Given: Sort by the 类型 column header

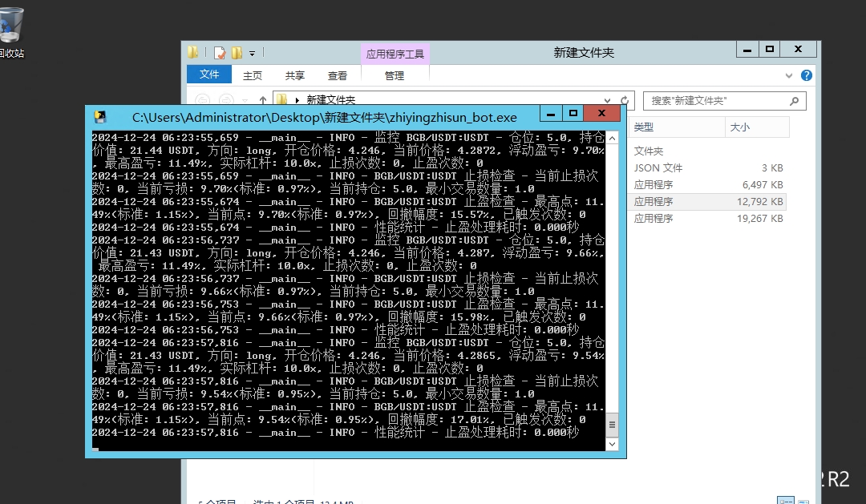Looking at the screenshot, I should pyautogui.click(x=677, y=127).
